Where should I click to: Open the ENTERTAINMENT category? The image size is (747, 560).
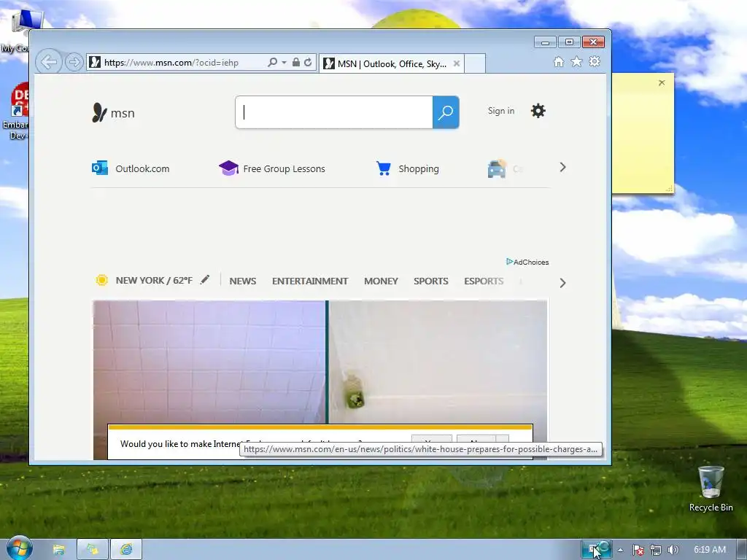click(x=310, y=281)
